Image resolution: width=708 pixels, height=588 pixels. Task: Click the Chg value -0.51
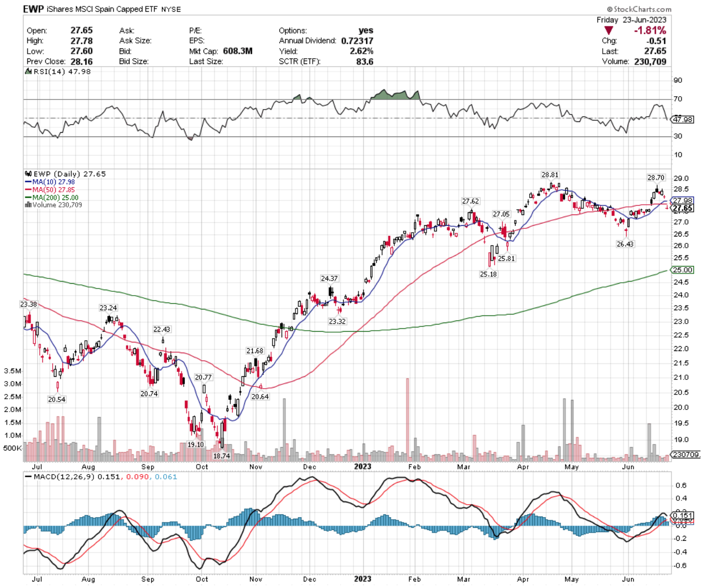click(656, 41)
